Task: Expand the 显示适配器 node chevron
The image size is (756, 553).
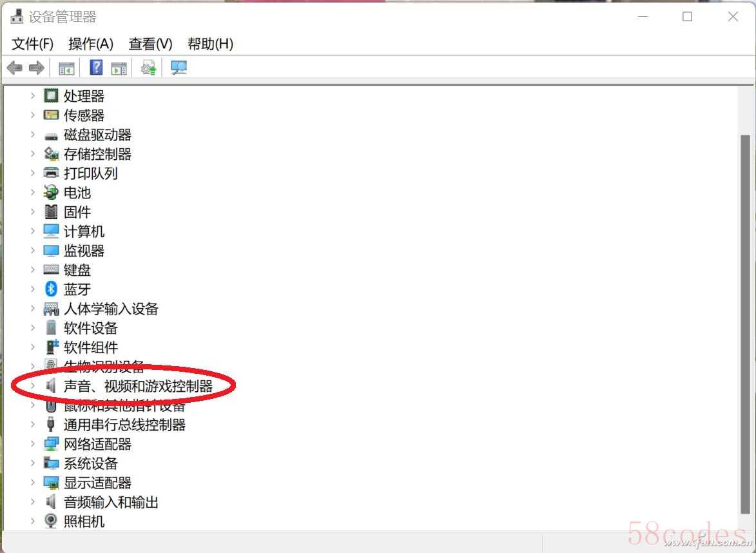Action: pos(32,482)
